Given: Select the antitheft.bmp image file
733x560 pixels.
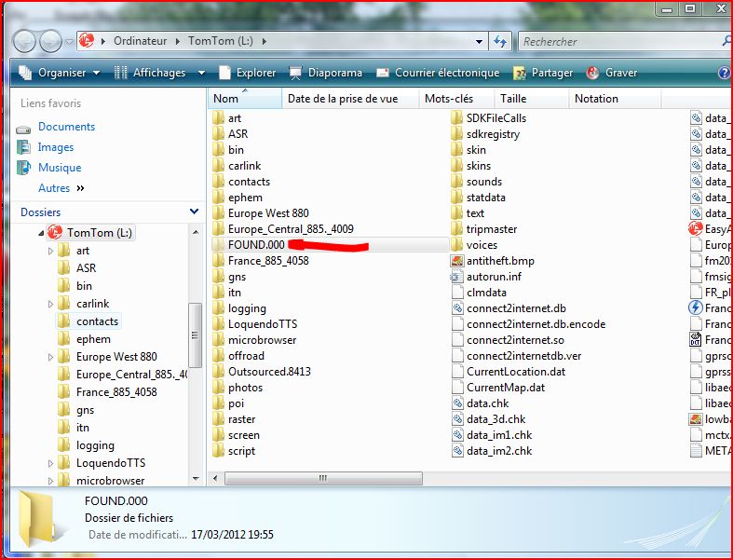Looking at the screenshot, I should tap(500, 261).
